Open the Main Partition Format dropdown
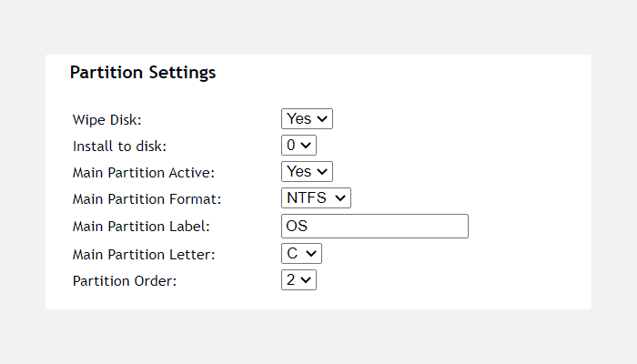 point(315,197)
